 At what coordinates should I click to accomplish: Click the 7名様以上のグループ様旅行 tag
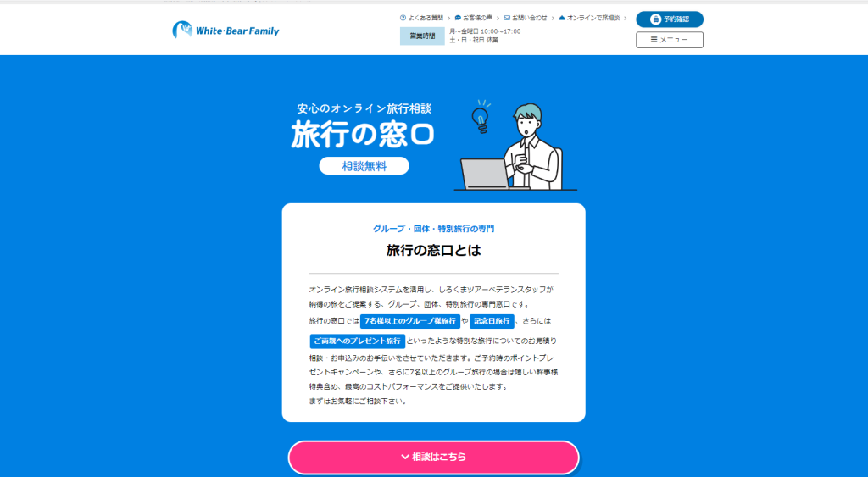[x=410, y=321]
